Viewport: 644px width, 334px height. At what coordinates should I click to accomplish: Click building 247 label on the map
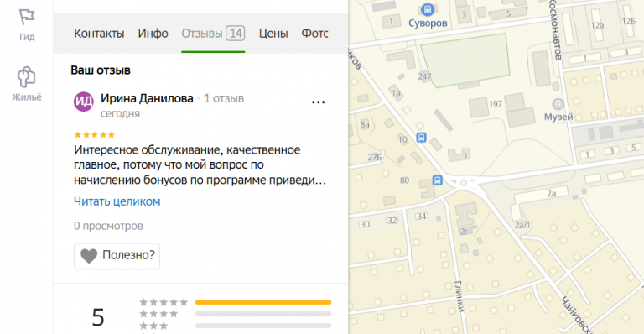(424, 76)
